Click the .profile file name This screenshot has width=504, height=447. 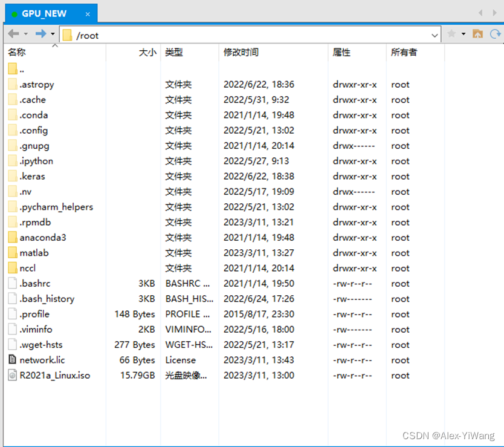click(x=34, y=314)
